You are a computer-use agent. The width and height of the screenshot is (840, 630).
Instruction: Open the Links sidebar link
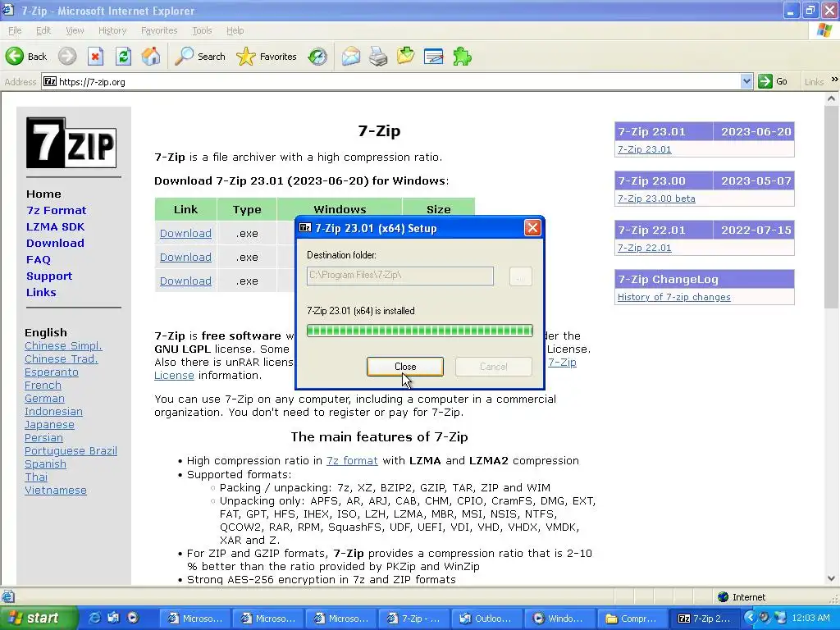(41, 293)
